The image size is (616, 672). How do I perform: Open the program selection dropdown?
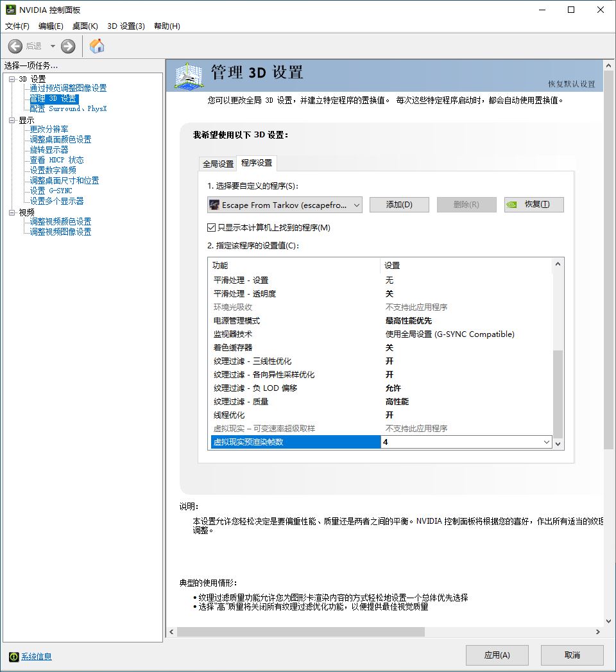pyautogui.click(x=285, y=205)
